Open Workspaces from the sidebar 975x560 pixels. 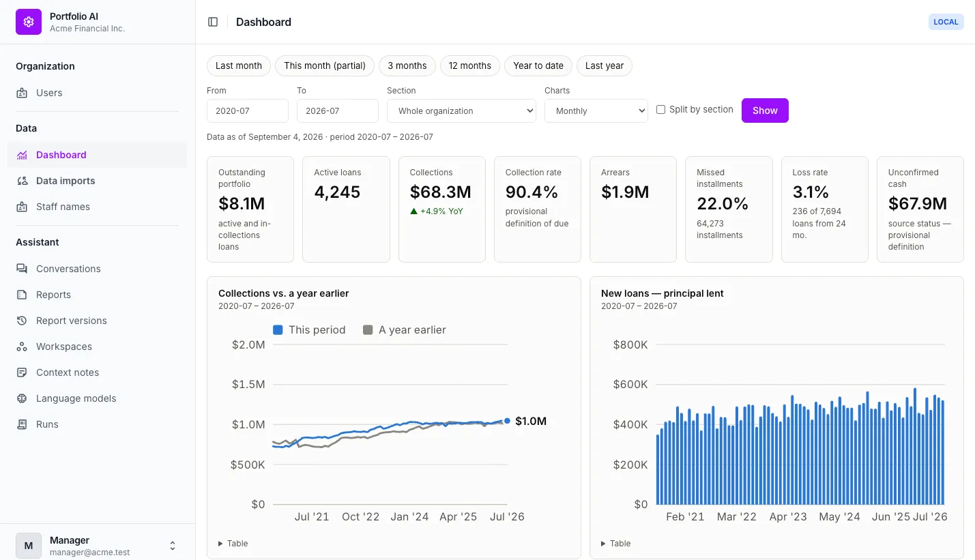pos(97,347)
